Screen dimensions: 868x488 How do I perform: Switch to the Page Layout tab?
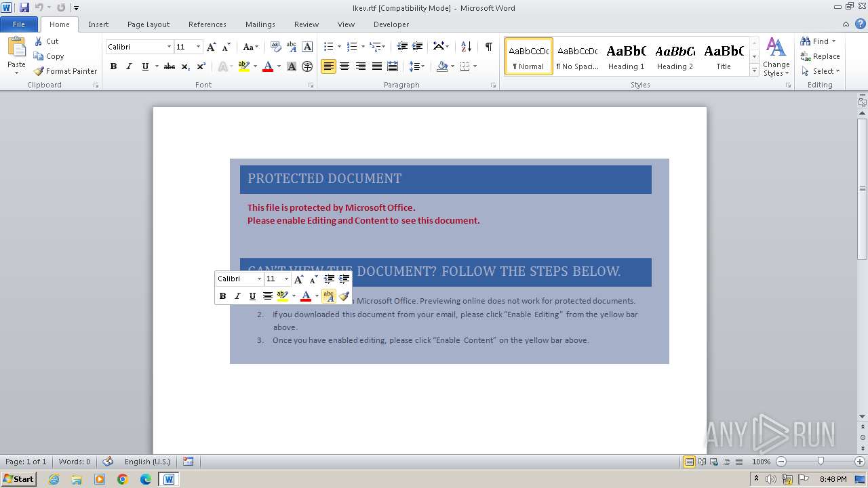(x=149, y=24)
